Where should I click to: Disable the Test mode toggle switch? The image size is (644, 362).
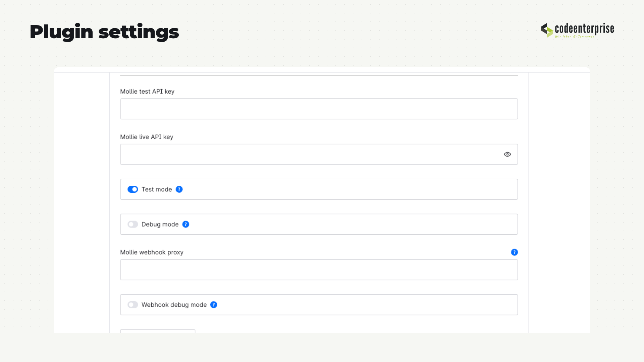pos(133,189)
